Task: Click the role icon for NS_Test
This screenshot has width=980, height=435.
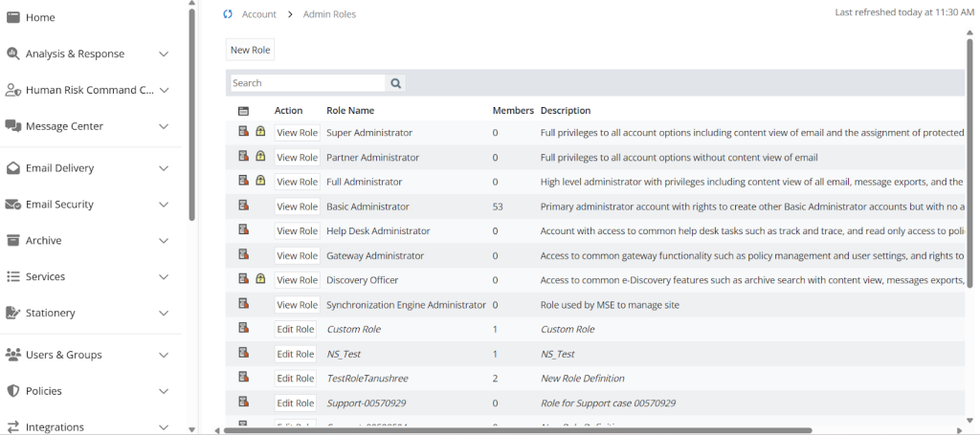Action: [244, 353]
